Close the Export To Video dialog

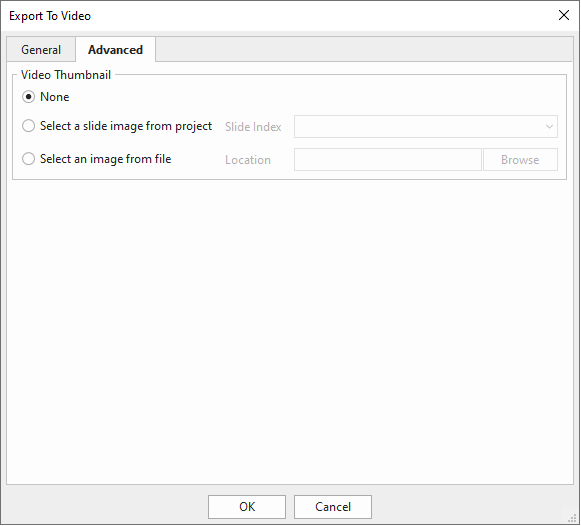click(x=564, y=15)
